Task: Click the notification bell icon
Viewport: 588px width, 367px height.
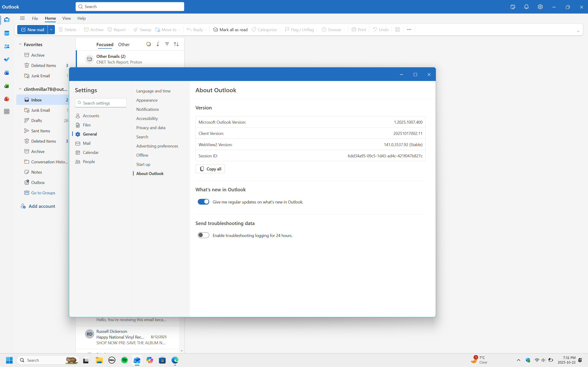Action: (x=526, y=7)
